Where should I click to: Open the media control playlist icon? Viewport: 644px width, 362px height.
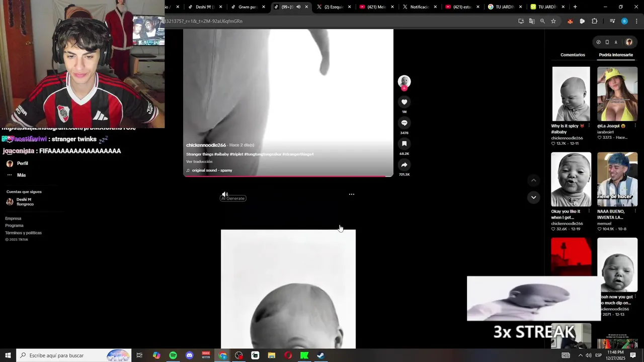(x=612, y=21)
